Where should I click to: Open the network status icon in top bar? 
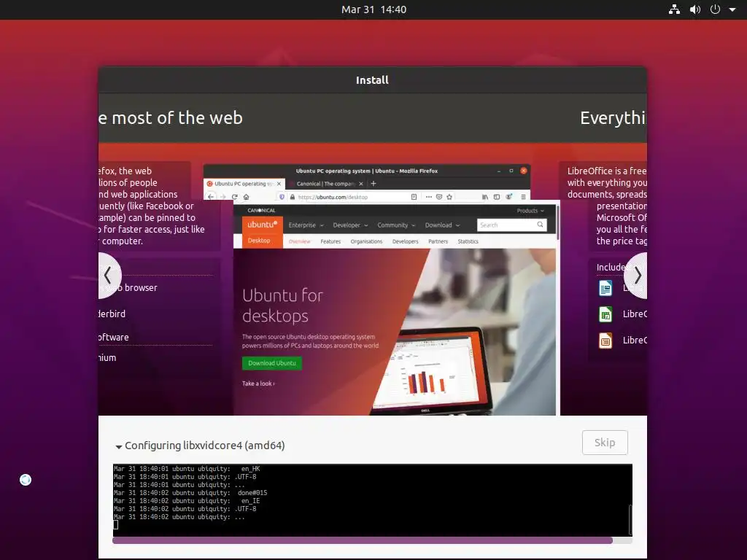click(674, 9)
